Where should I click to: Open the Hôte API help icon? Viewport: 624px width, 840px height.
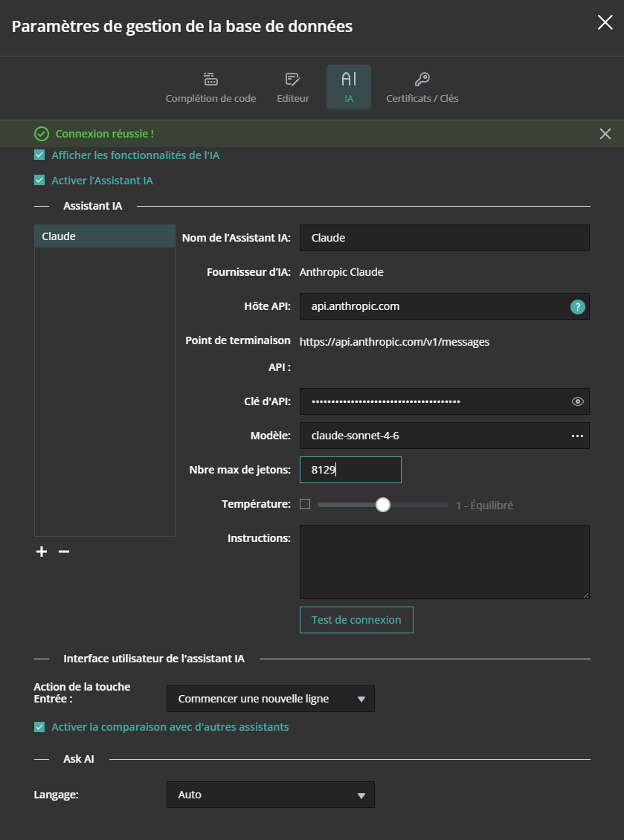[x=577, y=307]
